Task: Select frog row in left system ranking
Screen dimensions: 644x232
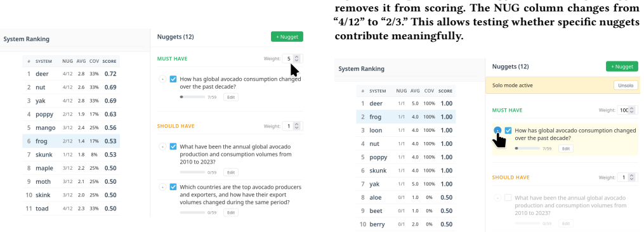Action: [x=71, y=141]
